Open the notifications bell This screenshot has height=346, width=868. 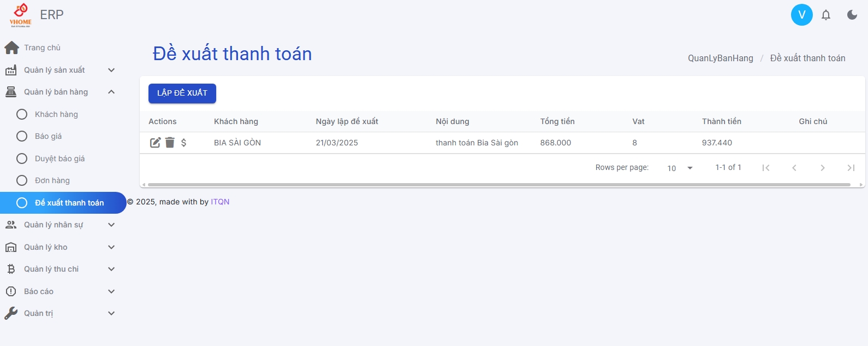pos(826,15)
